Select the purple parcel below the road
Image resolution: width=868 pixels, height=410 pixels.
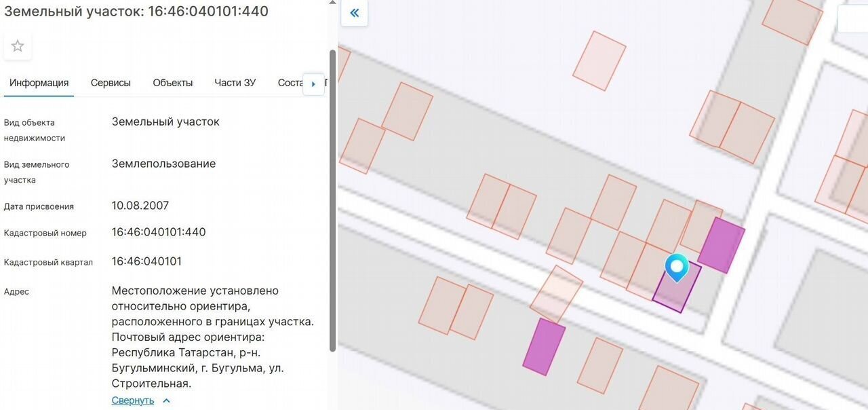click(x=544, y=347)
